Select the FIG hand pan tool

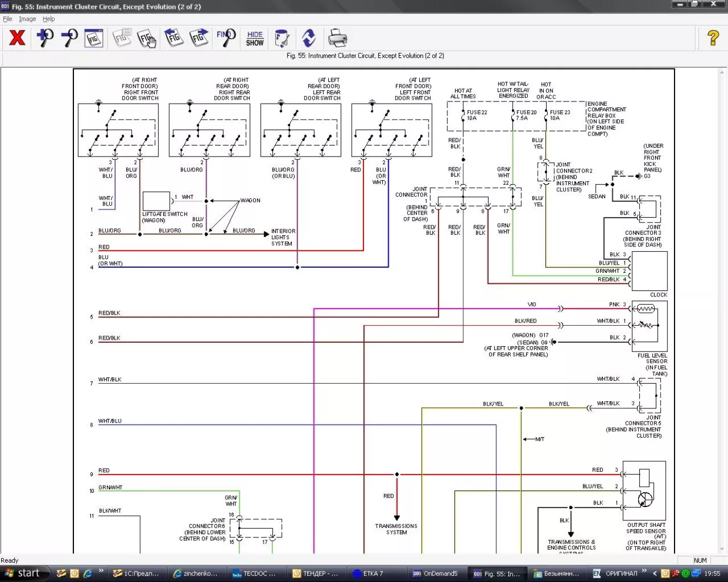(x=147, y=38)
